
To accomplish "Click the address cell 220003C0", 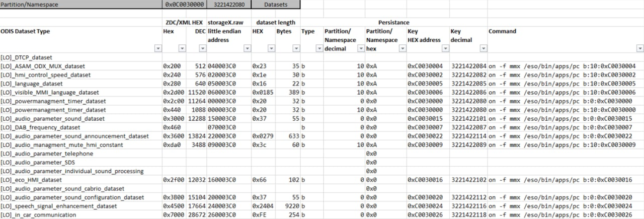I will [229, 136].
